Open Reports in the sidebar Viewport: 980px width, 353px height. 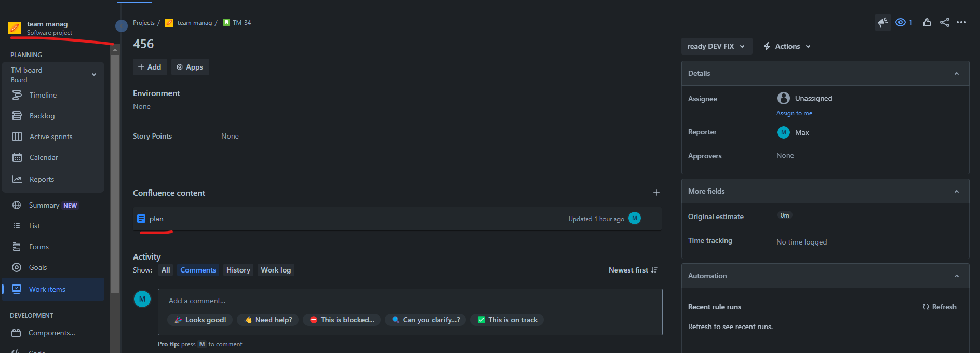pos(42,179)
